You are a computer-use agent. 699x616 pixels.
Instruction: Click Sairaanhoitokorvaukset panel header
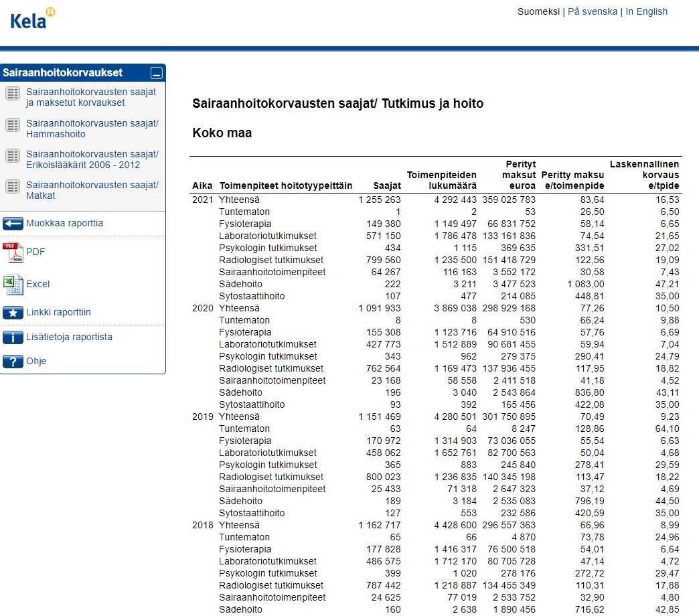tap(83, 73)
